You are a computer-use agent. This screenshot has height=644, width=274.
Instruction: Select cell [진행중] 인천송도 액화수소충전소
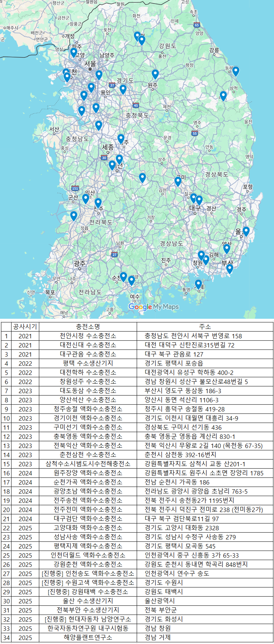coord(88,574)
